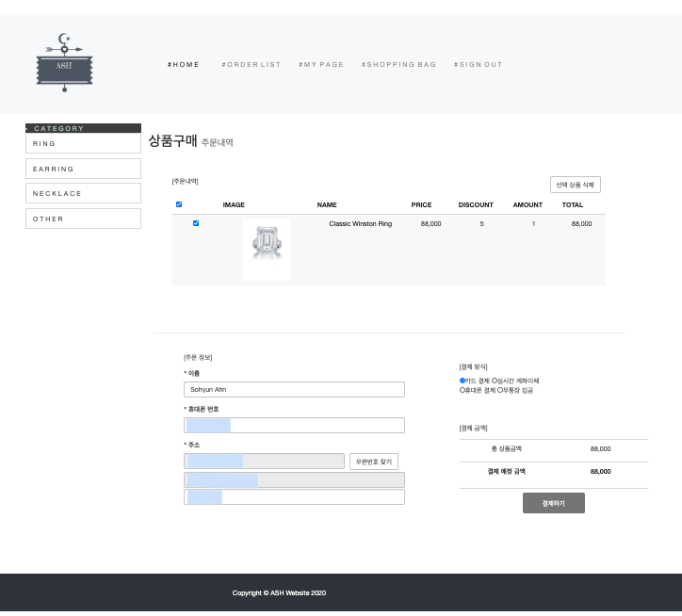Go to #HOME in the navigation

[183, 64]
